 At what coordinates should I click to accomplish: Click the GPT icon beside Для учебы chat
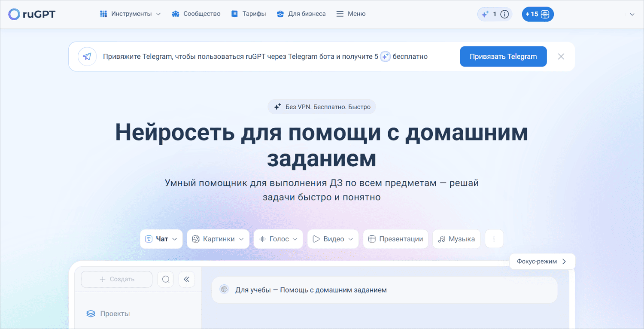[224, 289]
